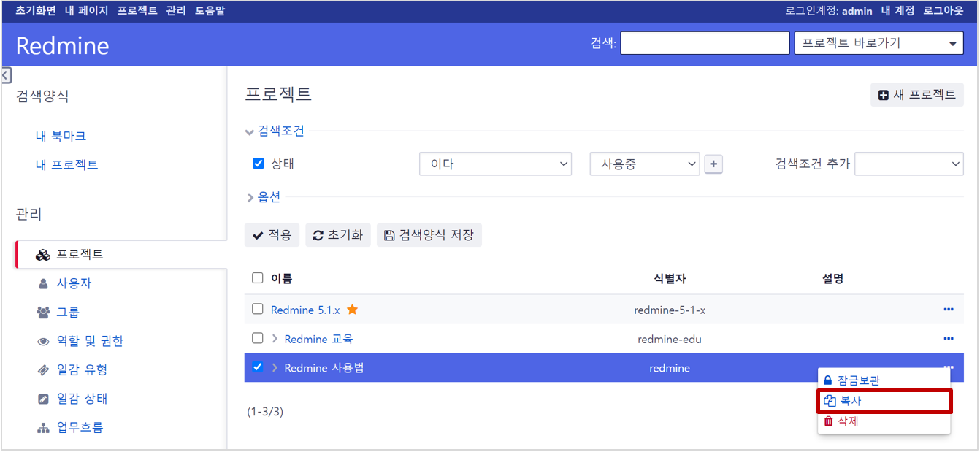Viewport: 980px width, 452px height.
Task: Open the 내 계정 link
Action: pos(897,11)
